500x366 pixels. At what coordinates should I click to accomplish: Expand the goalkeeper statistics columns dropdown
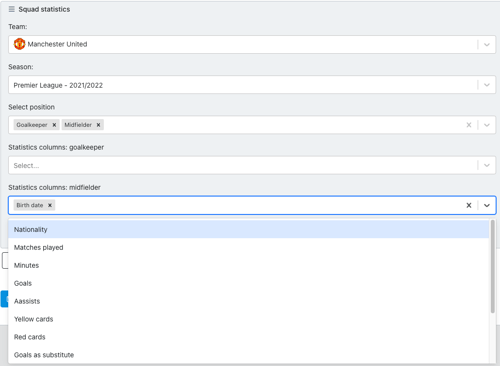point(487,165)
